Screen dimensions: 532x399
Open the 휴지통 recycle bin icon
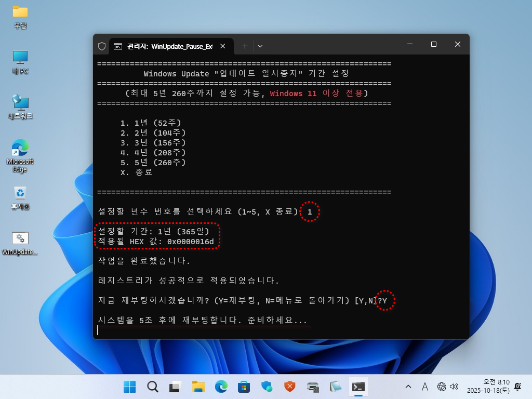(x=20, y=198)
